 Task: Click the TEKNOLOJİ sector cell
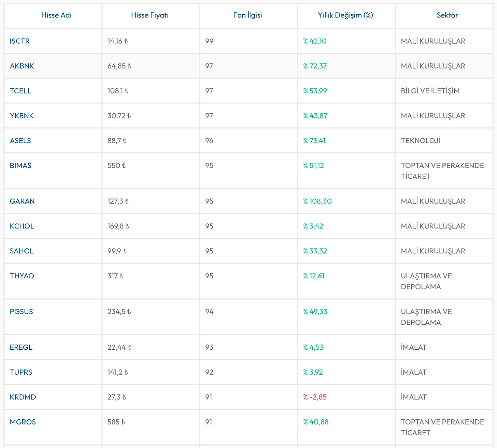(x=421, y=141)
